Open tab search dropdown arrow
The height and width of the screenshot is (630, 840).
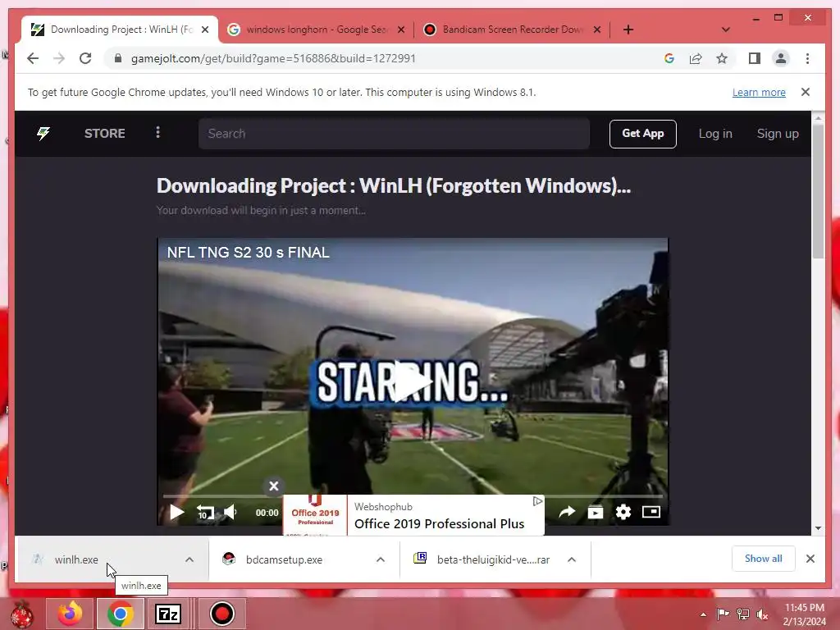point(725,30)
